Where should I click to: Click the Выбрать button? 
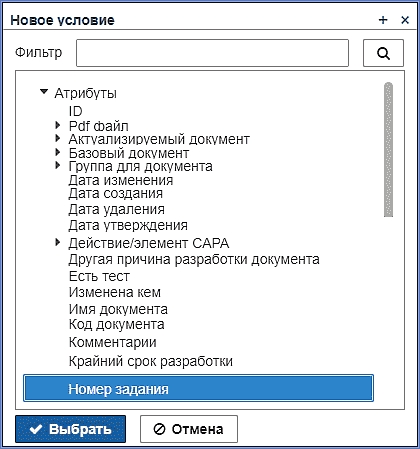point(70,429)
